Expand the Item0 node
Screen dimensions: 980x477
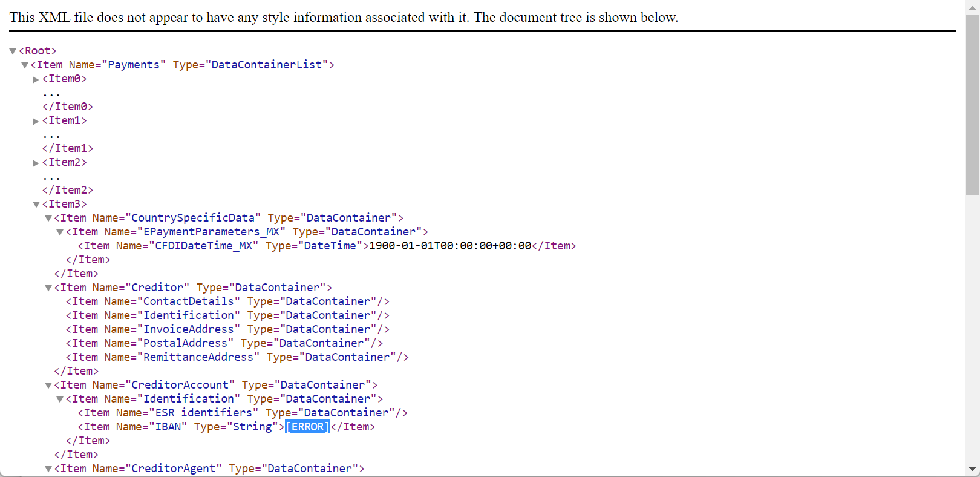(36, 79)
